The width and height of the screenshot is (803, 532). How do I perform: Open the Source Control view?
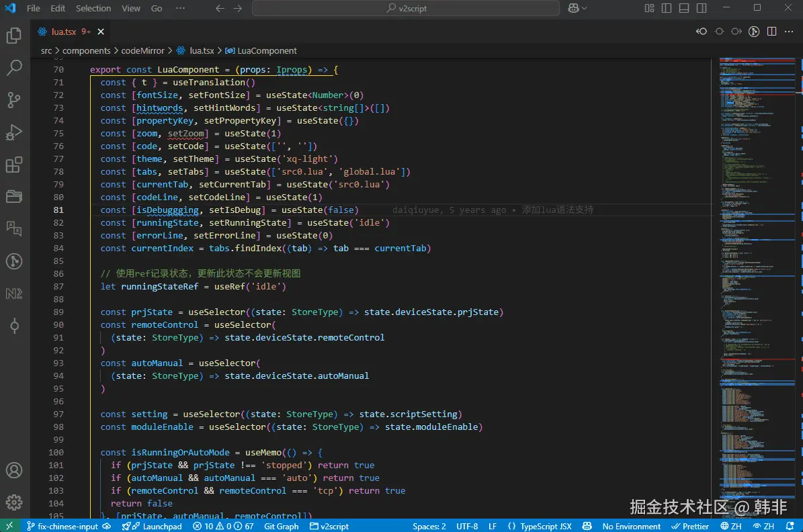14,100
